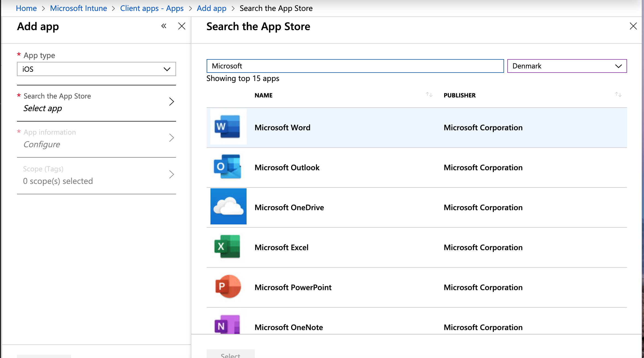The image size is (644, 358).
Task: Click Microsoft Corporation in the OneDrive row
Action: point(483,207)
